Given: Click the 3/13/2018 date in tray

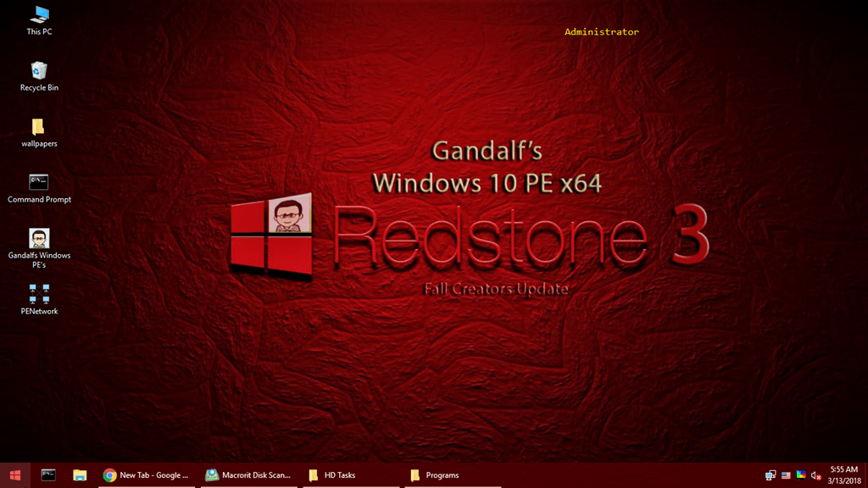Looking at the screenshot, I should coord(844,481).
